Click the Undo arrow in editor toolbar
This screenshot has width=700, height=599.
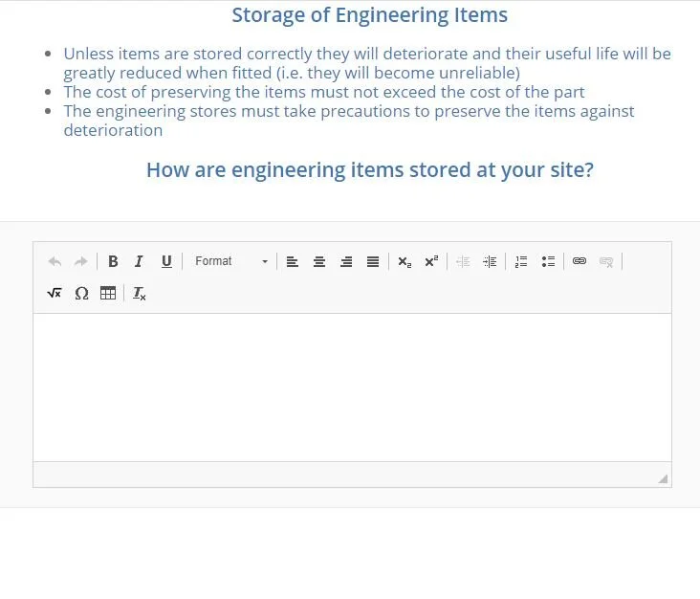coord(55,261)
